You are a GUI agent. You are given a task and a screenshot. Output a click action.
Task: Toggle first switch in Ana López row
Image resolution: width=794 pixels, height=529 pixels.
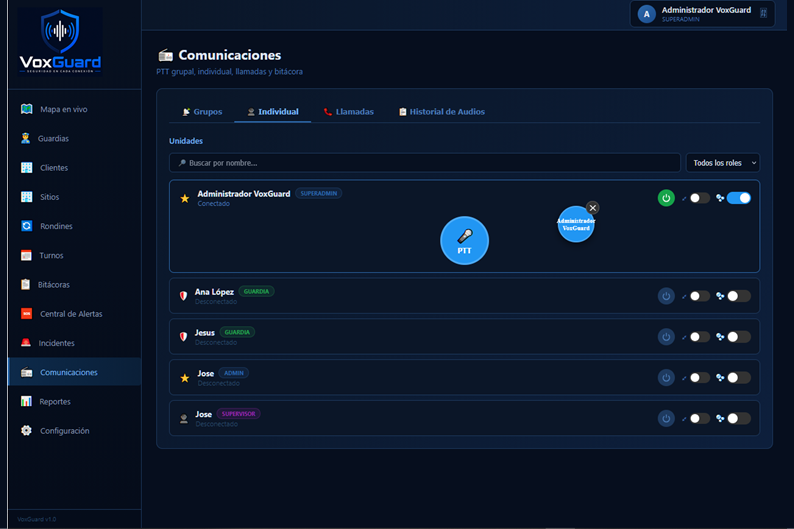pyautogui.click(x=699, y=296)
